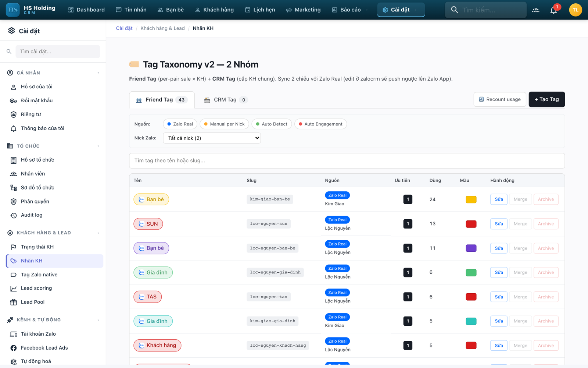This screenshot has width=588, height=368.
Task: Open Khách hàng in top navigation
Action: click(214, 10)
